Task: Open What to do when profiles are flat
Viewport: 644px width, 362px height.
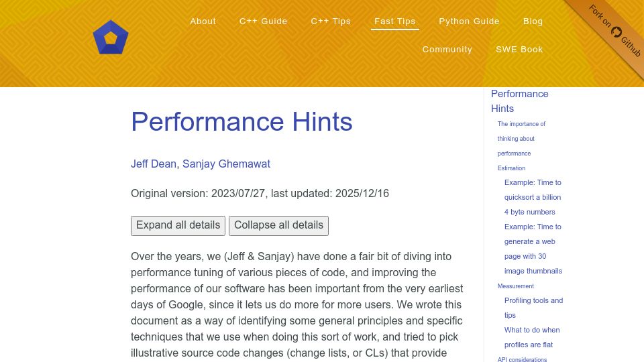Action: click(532, 337)
